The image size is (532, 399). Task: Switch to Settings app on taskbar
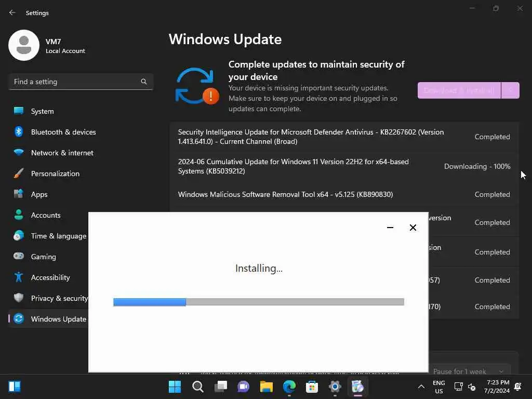point(335,387)
